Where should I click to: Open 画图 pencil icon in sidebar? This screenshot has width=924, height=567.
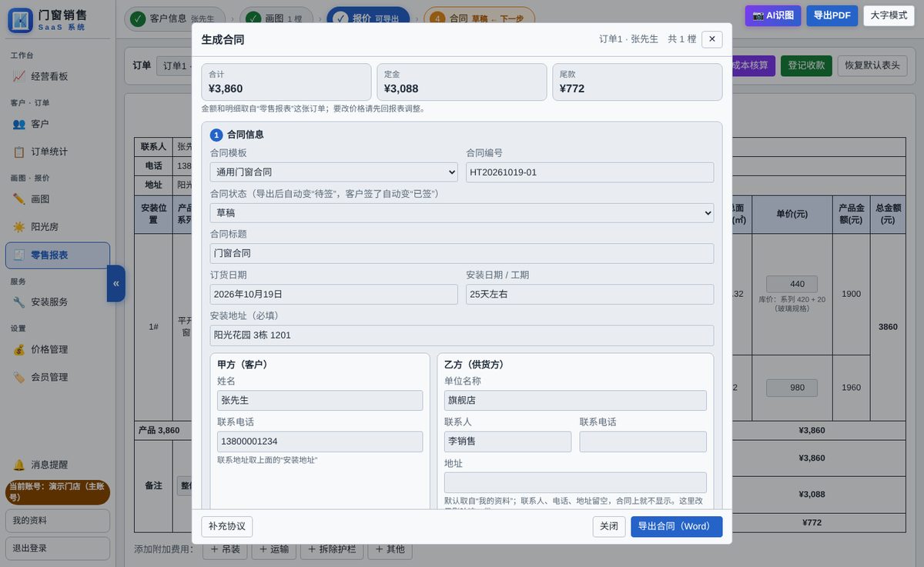[19, 199]
